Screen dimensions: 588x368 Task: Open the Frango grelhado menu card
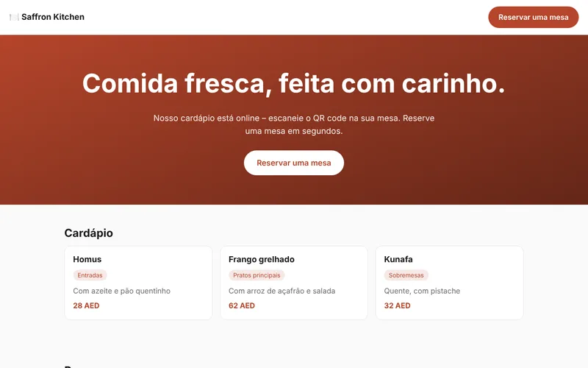[x=293, y=283]
